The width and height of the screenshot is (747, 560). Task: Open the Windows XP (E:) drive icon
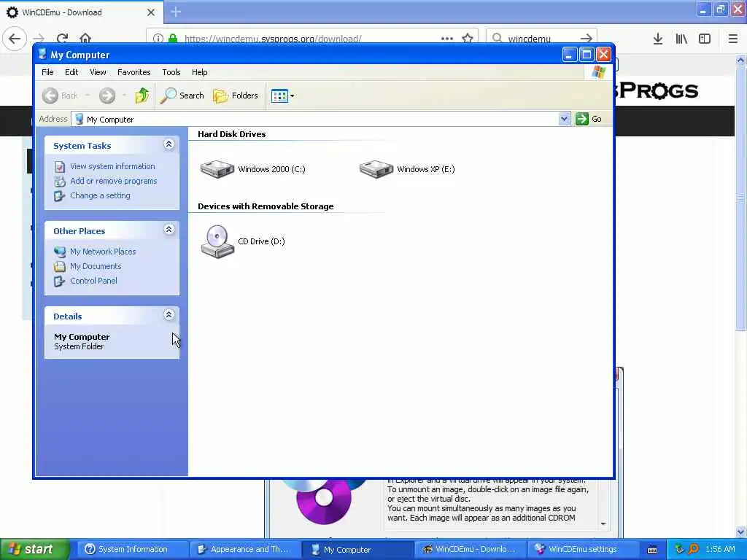pyautogui.click(x=376, y=169)
